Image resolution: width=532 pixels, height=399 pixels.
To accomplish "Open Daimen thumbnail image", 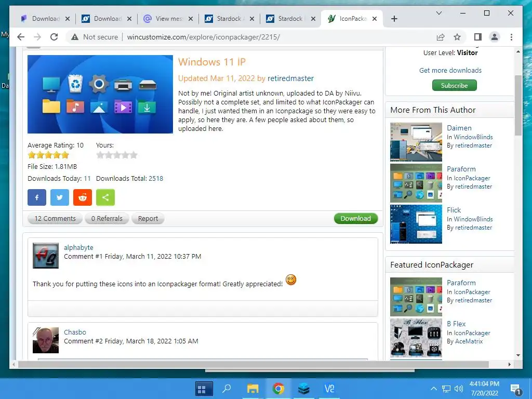I will (416, 142).
